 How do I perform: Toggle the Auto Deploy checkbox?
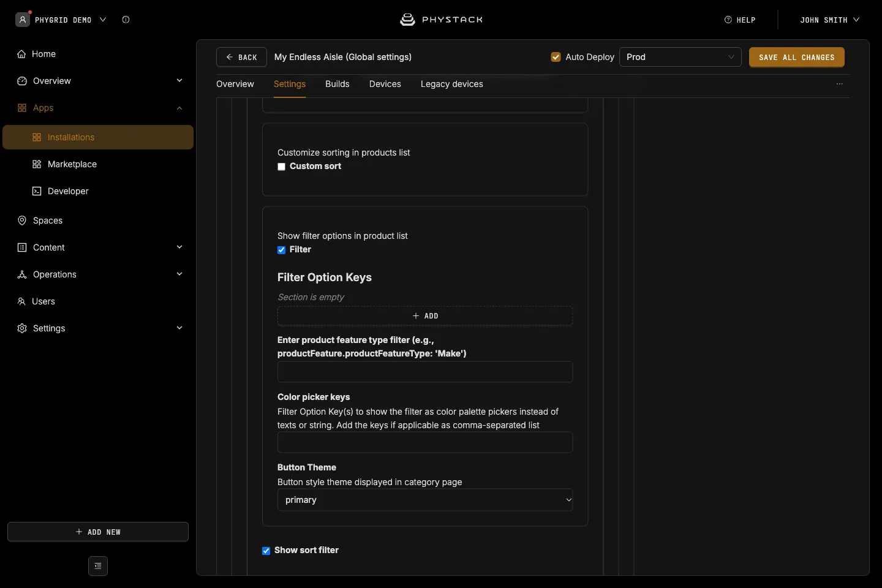[556, 57]
